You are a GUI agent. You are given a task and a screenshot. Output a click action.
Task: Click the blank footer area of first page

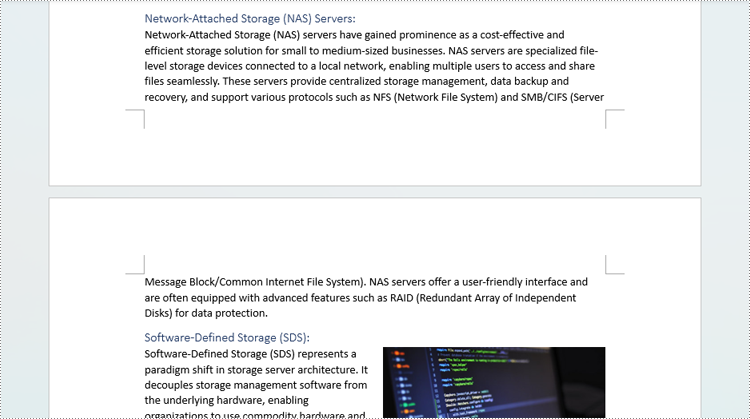(x=375, y=155)
